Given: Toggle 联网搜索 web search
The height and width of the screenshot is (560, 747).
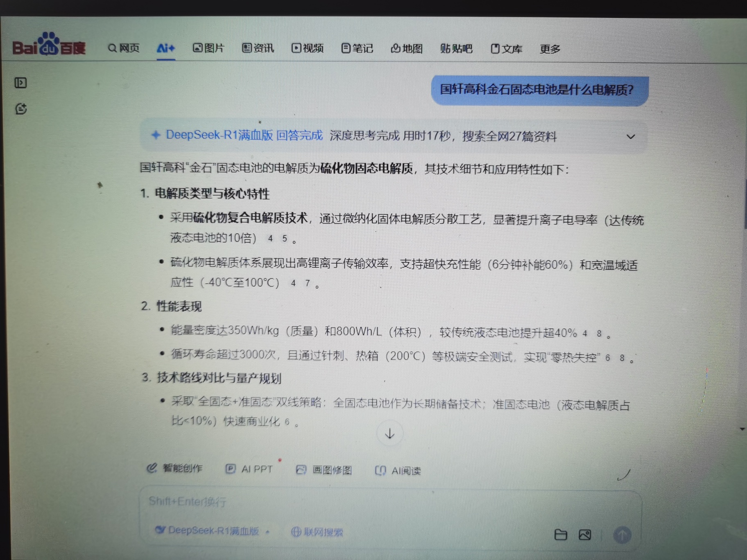Looking at the screenshot, I should [x=317, y=532].
